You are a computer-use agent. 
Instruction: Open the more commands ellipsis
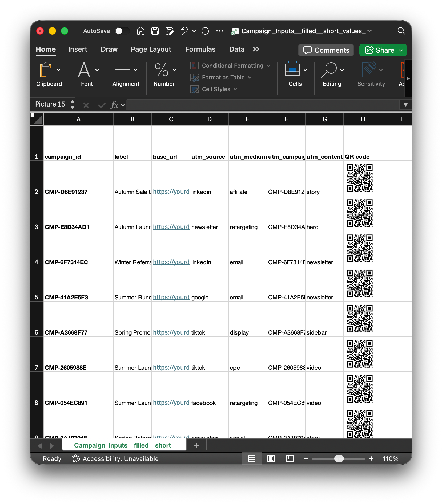[x=220, y=31]
